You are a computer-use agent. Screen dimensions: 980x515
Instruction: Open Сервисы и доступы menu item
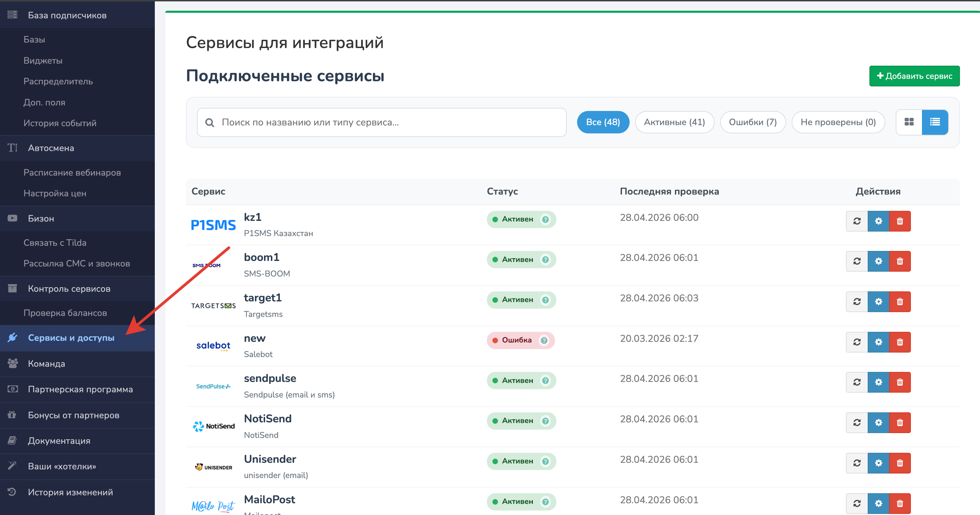point(71,338)
